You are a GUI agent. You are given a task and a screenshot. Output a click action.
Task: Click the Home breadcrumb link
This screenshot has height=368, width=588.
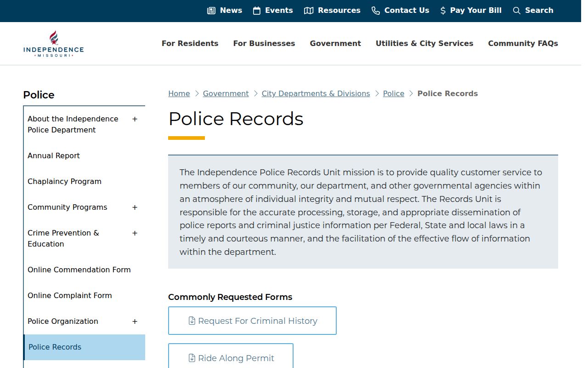(179, 94)
